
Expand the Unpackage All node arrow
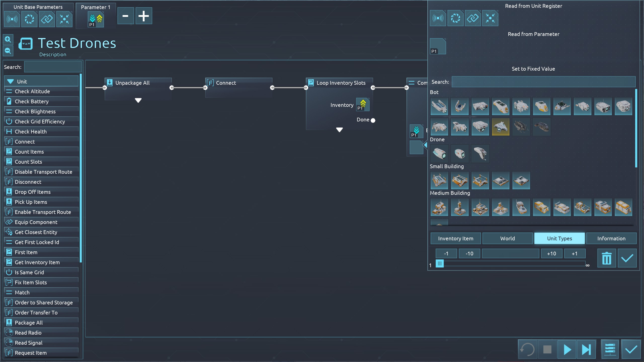pos(138,100)
